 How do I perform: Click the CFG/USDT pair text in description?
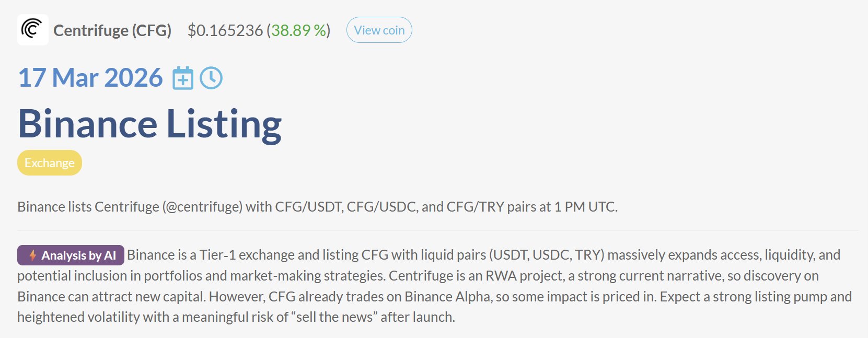[308, 207]
